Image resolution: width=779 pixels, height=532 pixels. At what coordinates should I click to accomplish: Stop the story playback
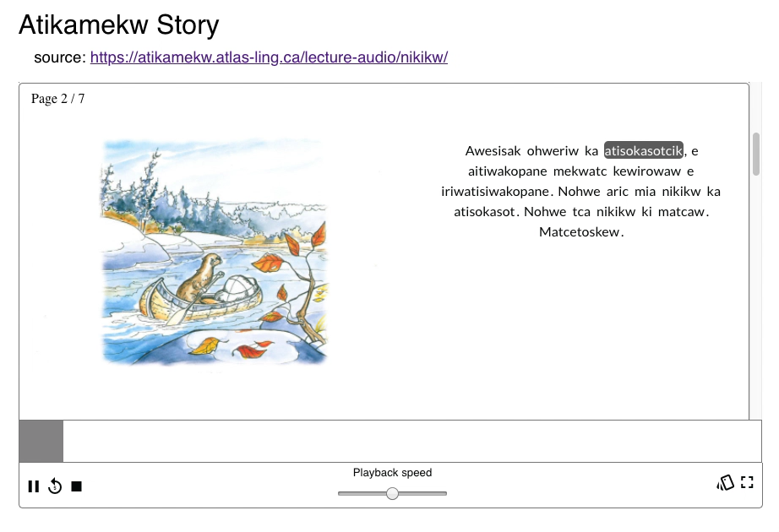(x=77, y=486)
